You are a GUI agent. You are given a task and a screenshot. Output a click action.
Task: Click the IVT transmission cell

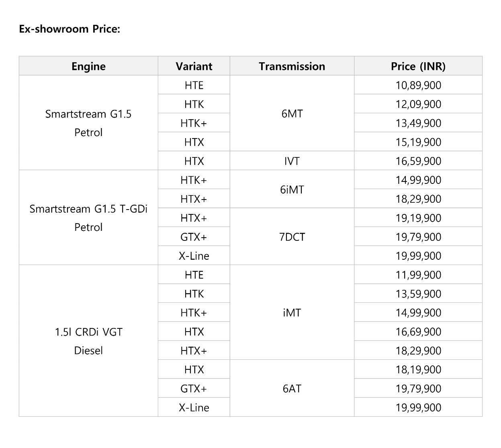tap(292, 161)
